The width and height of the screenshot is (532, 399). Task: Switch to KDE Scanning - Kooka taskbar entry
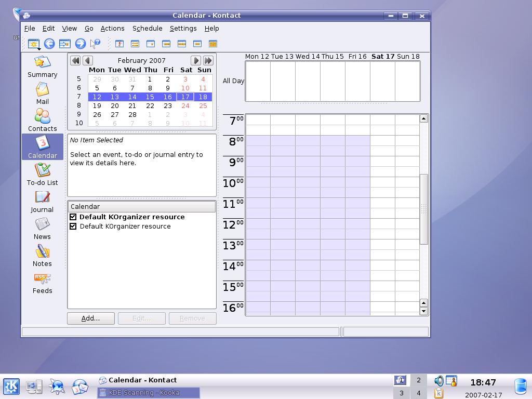pos(149,393)
